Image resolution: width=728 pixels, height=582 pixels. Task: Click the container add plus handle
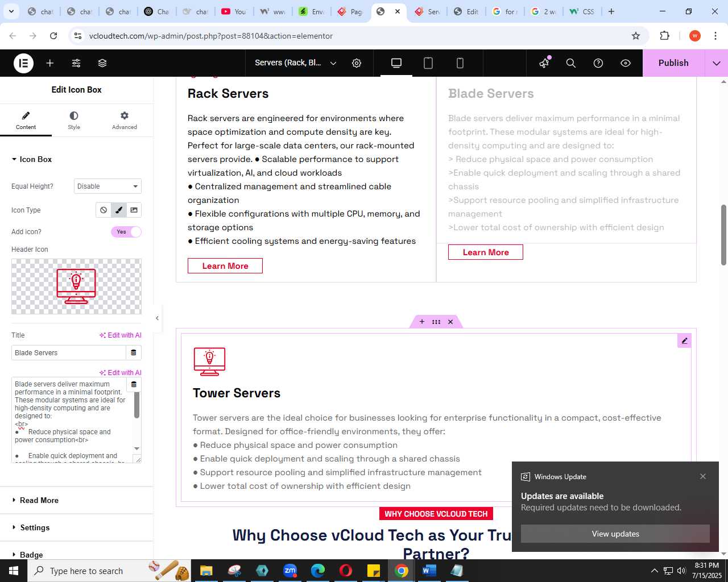click(x=422, y=322)
